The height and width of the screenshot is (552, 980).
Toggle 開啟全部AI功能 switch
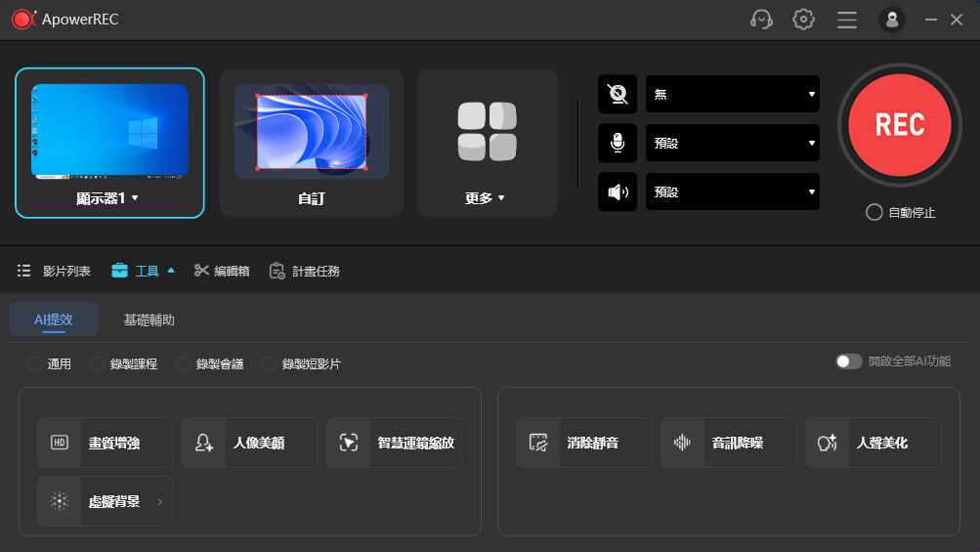[x=849, y=361]
